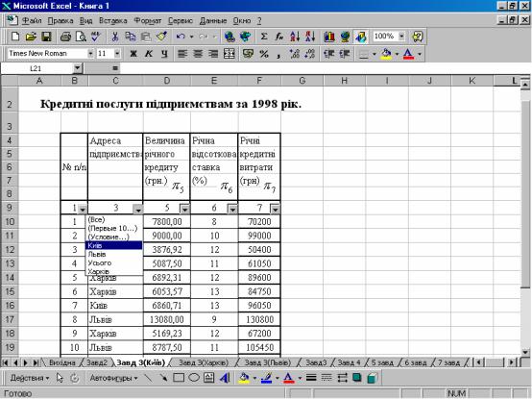Viewport: 532px width, 399px height.
Task: Toggle underline formatting (Ч)
Action: click(164, 54)
